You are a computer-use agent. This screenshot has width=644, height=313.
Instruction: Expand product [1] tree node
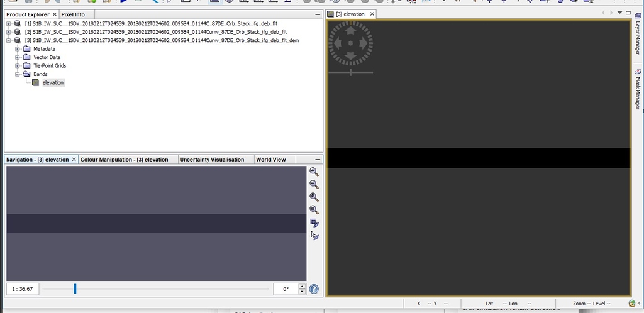point(9,24)
